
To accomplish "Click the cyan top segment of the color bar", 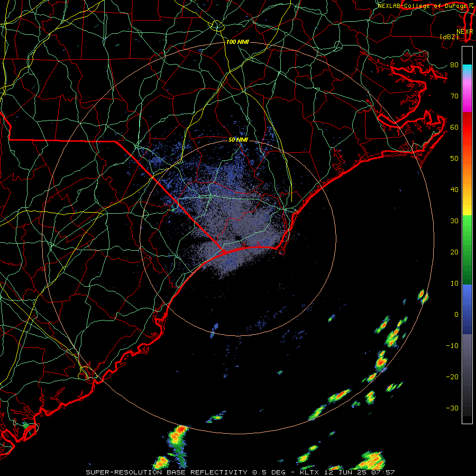I will click(467, 69).
